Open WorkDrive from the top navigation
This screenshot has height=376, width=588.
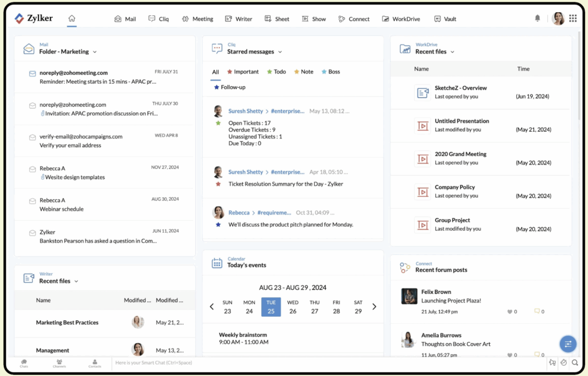coord(401,19)
